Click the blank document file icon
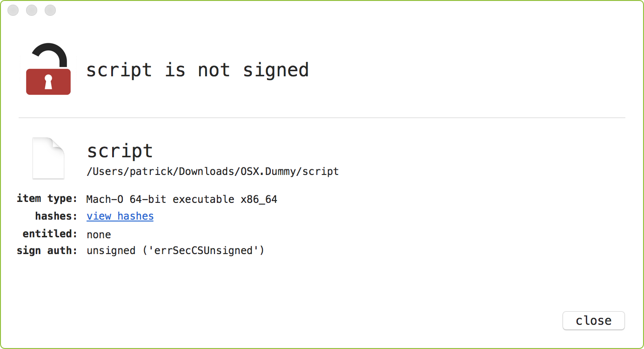This screenshot has height=349, width=644. pyautogui.click(x=48, y=158)
